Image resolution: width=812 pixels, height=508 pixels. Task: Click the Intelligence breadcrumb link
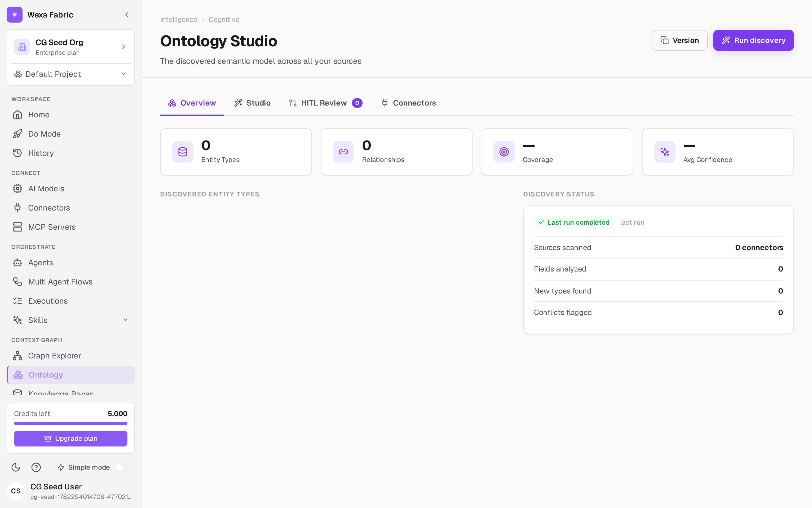tap(178, 19)
